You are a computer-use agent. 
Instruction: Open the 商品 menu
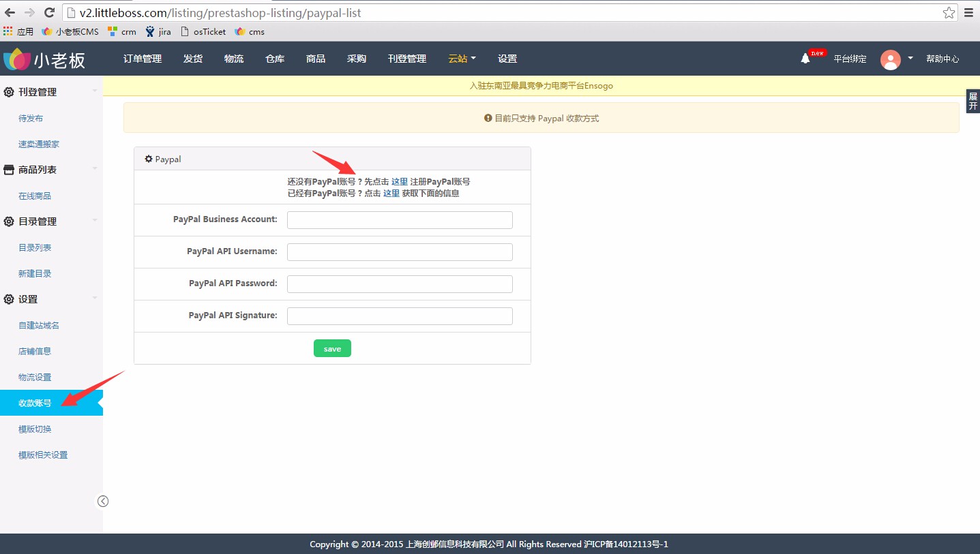(316, 59)
